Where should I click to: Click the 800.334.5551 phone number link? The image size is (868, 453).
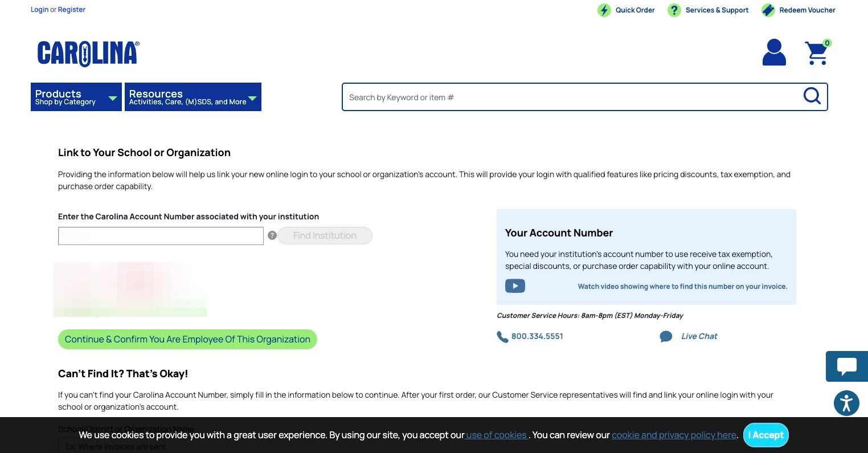537,337
